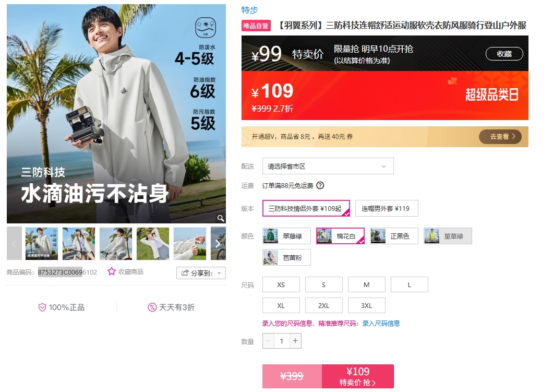Select size XS
Viewport: 553px width, 392px height.
tap(281, 285)
